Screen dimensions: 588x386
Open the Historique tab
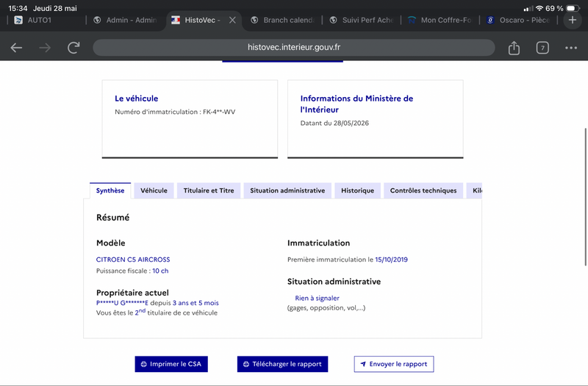357,190
